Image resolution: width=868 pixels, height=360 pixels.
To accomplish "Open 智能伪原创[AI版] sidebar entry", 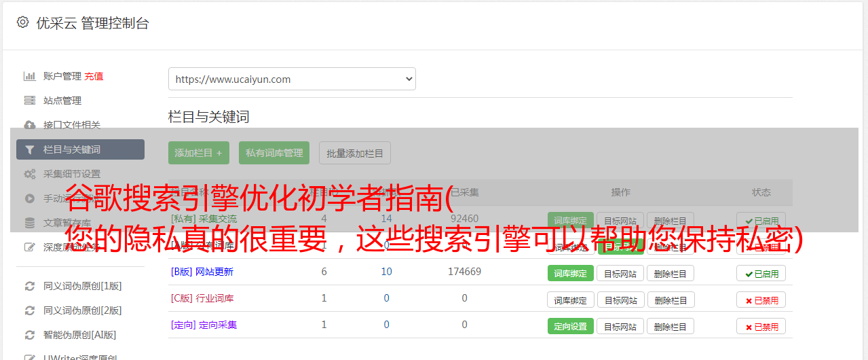I will coord(80,335).
